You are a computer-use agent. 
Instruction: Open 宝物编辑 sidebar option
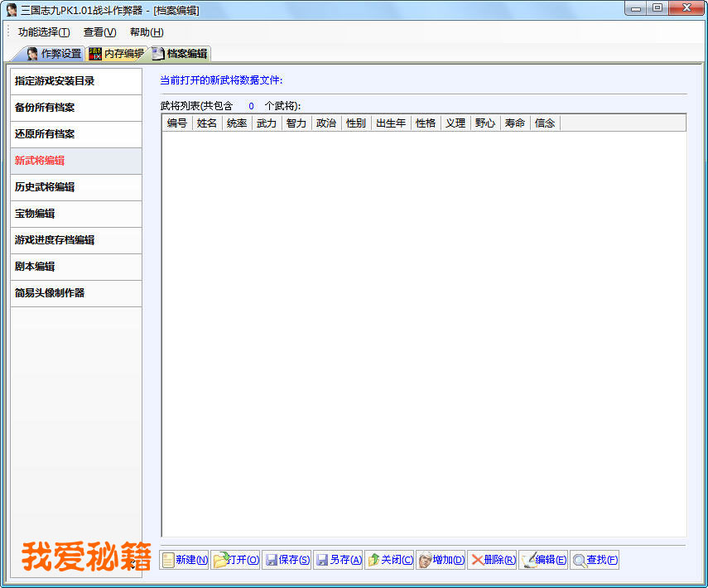pos(75,214)
